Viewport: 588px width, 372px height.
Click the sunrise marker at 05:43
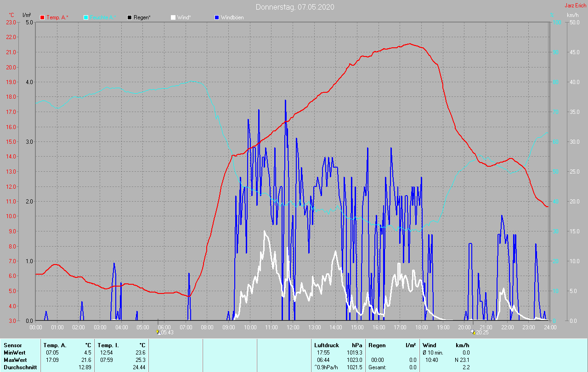[x=158, y=332]
